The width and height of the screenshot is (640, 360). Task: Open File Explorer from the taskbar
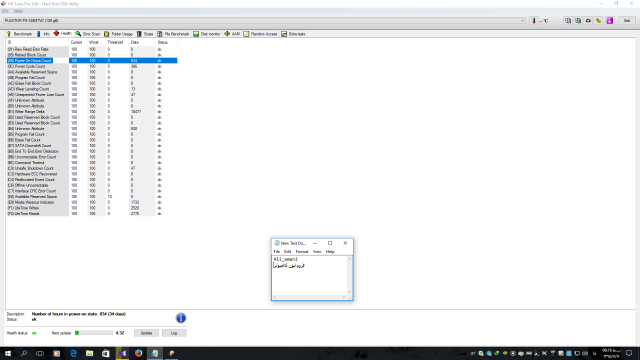[x=89, y=353]
